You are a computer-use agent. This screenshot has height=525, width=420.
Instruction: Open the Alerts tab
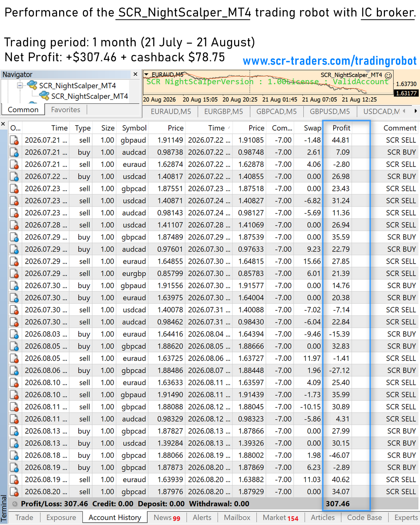coord(202,518)
